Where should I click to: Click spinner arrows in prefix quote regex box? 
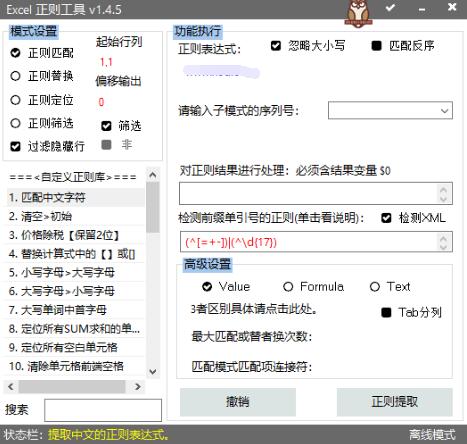click(x=443, y=242)
